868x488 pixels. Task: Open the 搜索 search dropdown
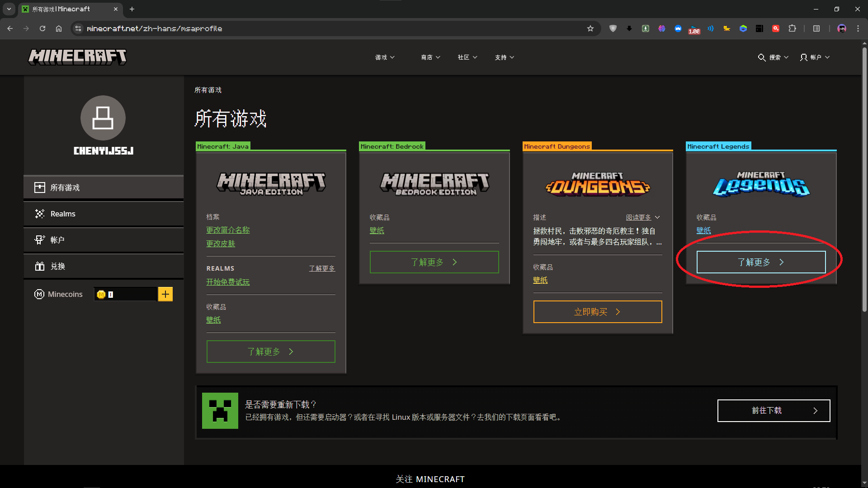774,57
